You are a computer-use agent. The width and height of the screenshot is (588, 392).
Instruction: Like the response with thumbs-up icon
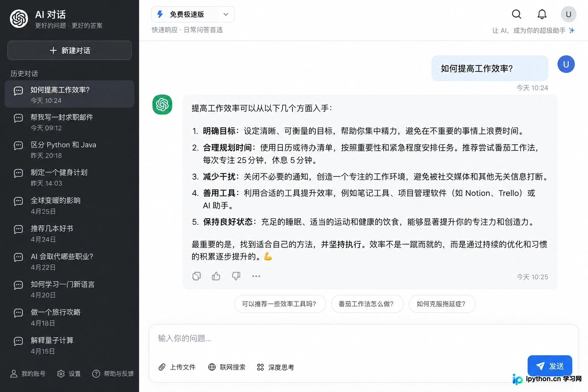(x=216, y=276)
